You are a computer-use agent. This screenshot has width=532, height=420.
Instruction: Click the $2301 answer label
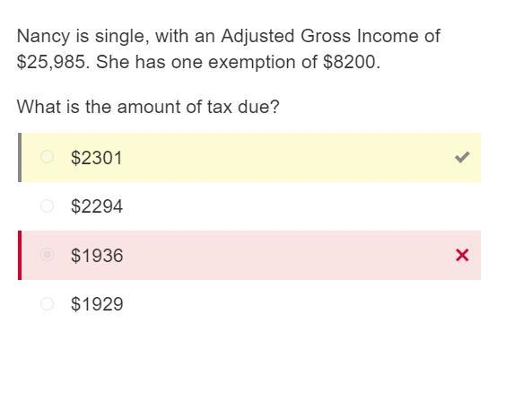click(x=97, y=158)
